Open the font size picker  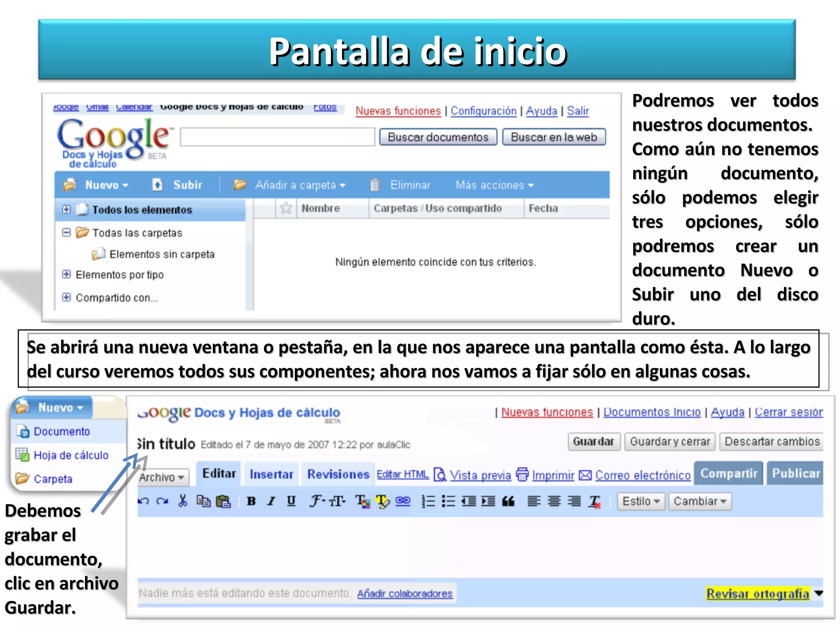click(x=337, y=501)
